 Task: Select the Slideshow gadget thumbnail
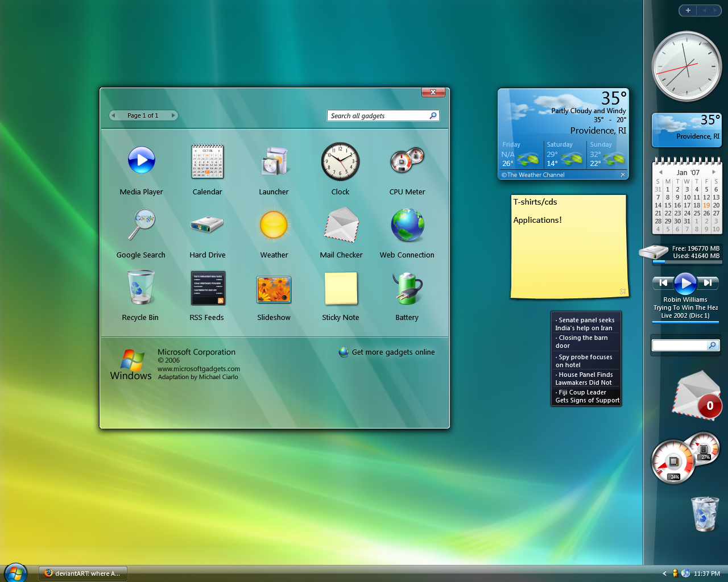274,289
